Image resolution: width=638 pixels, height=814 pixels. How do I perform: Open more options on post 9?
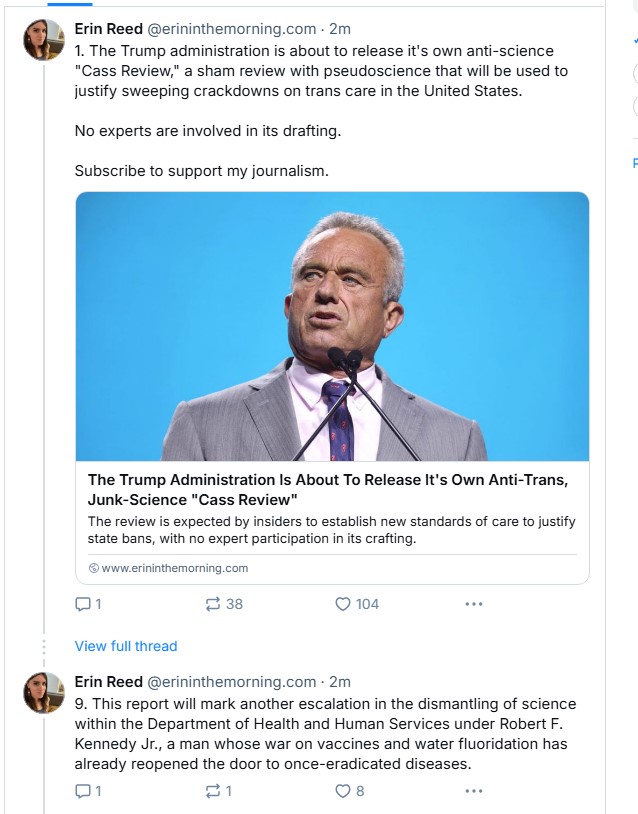pos(474,791)
